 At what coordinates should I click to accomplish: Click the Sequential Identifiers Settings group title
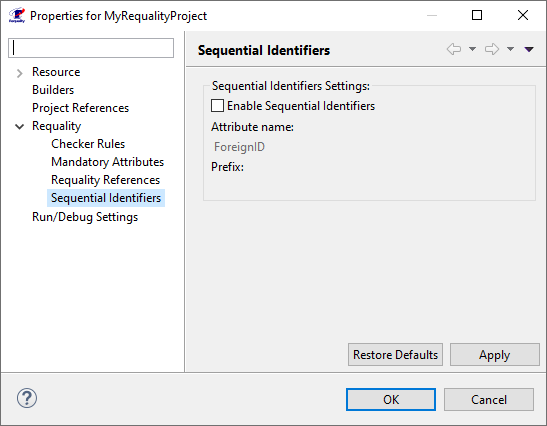point(291,86)
